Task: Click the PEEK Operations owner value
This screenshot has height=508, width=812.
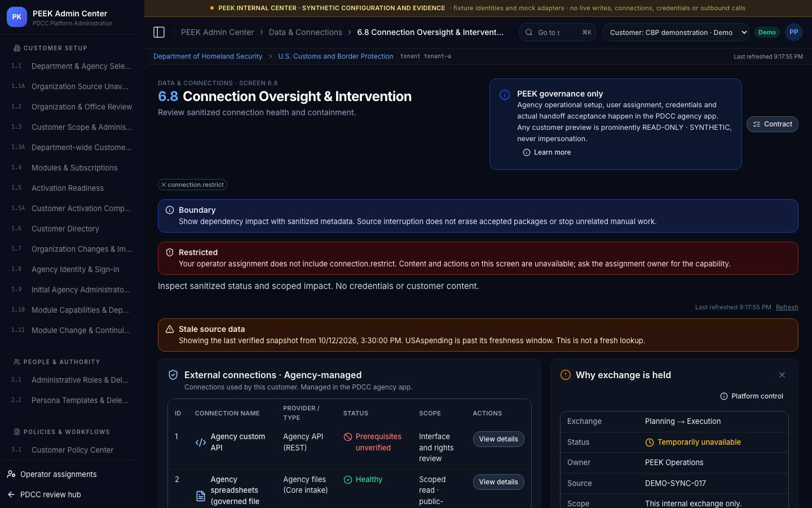Action: [x=674, y=462]
